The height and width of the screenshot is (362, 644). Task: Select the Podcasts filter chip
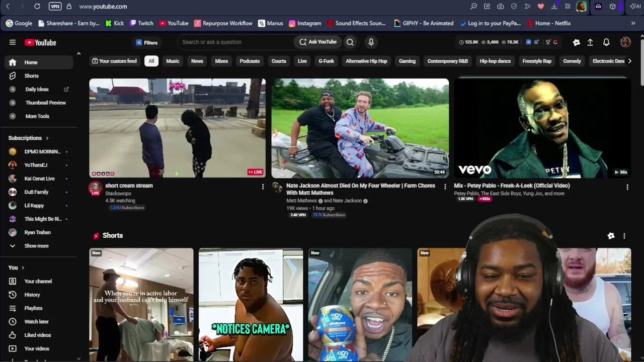pos(250,61)
